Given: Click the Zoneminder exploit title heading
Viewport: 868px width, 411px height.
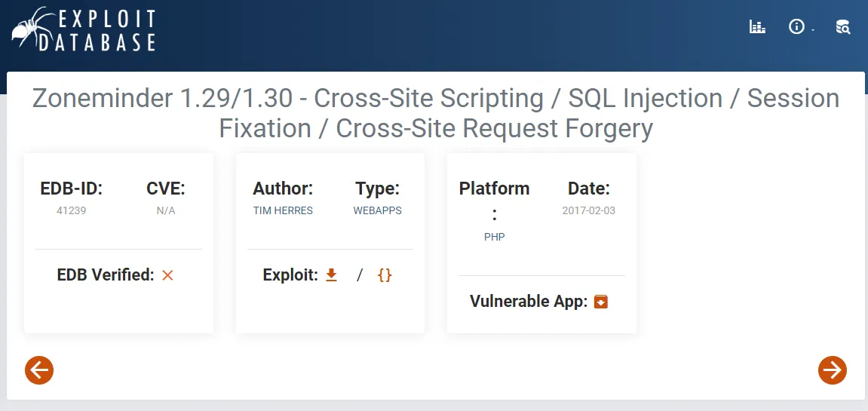Looking at the screenshot, I should [x=436, y=113].
